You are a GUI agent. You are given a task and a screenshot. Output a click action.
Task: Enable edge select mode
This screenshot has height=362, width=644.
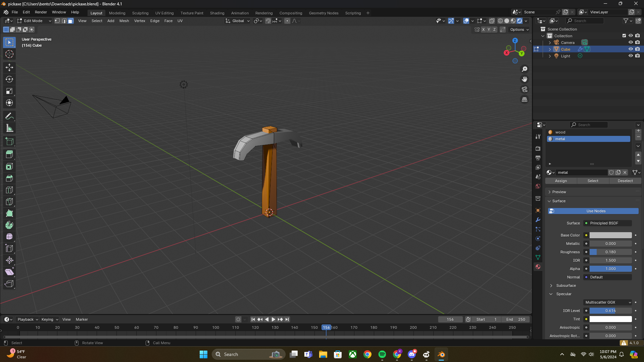(64, 21)
